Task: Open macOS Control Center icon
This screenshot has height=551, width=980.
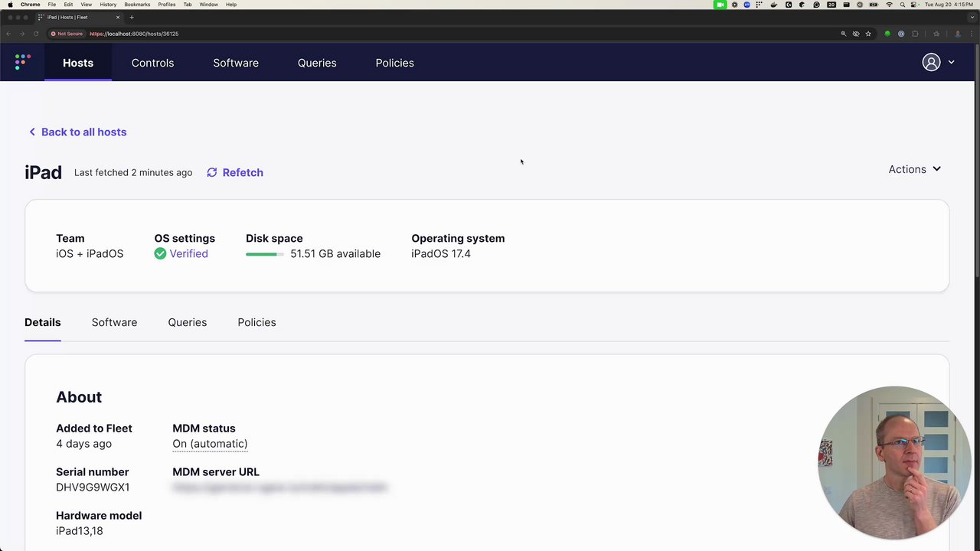Action: click(x=915, y=5)
